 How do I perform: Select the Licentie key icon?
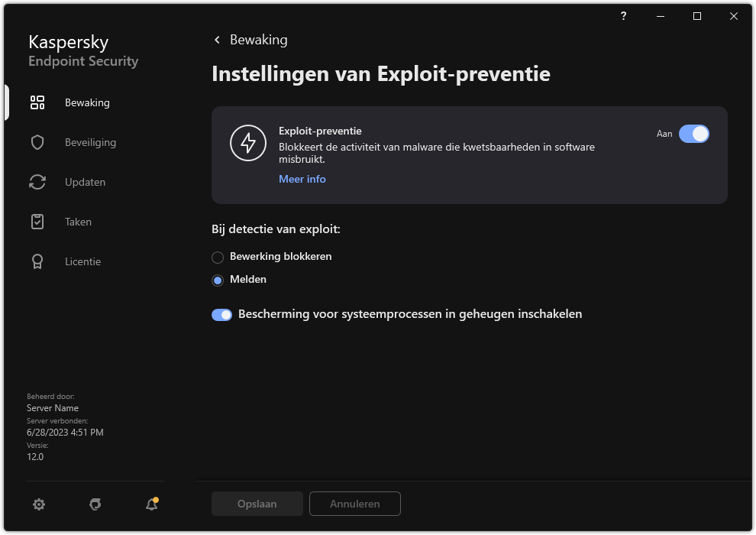(37, 261)
